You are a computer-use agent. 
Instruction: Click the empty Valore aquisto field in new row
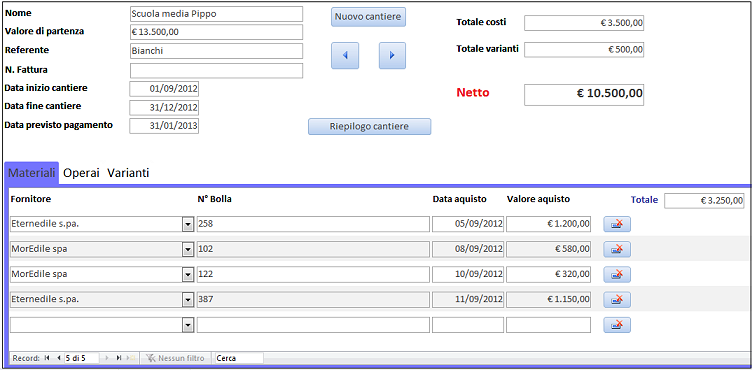point(548,325)
